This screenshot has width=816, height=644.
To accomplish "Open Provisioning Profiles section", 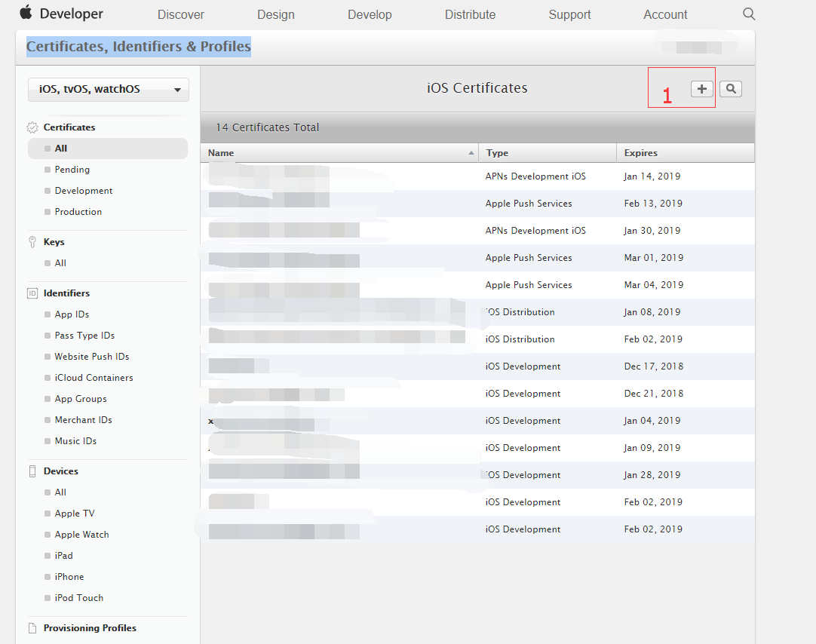I will 90,628.
